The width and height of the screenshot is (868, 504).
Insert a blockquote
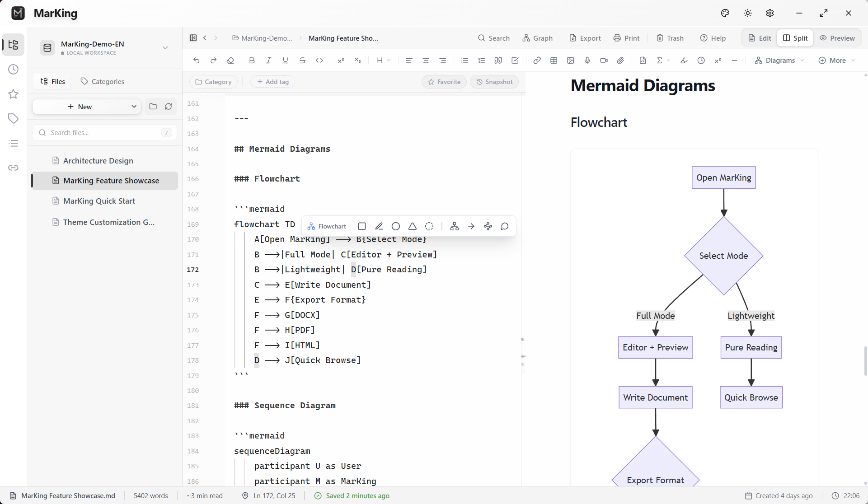tap(498, 61)
